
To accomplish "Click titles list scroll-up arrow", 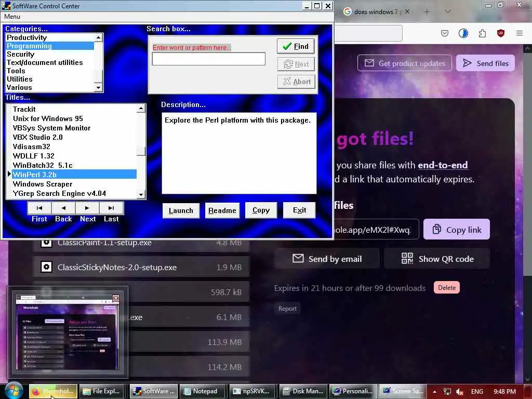I will coord(141,108).
